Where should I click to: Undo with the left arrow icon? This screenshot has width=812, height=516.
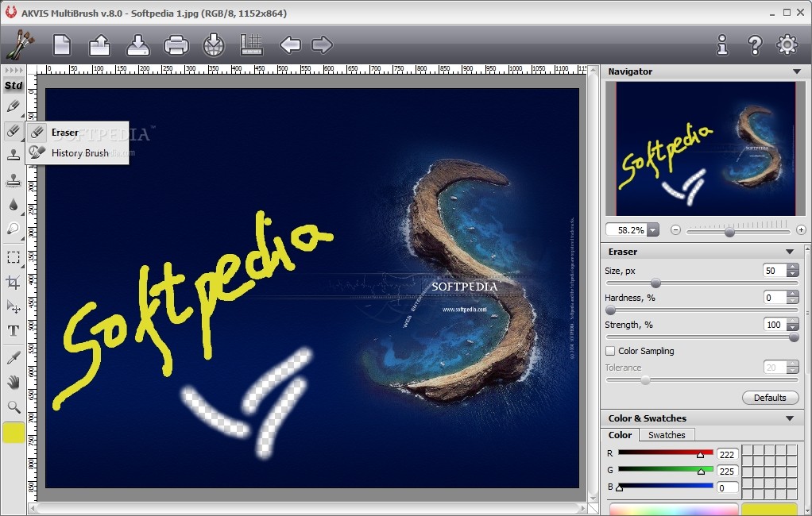[x=290, y=44]
